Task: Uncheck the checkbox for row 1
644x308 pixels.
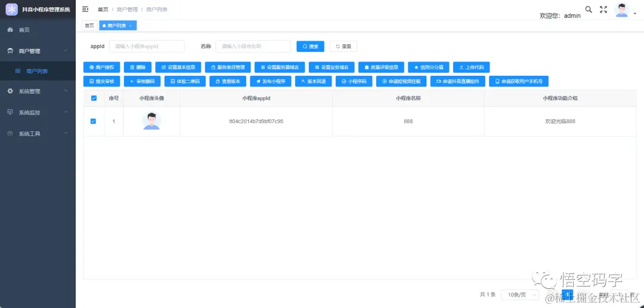Action: pyautogui.click(x=93, y=121)
